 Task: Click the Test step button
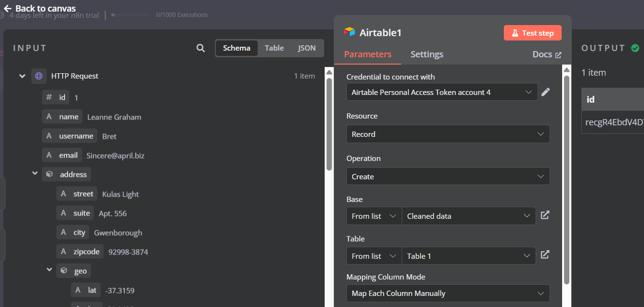(532, 32)
